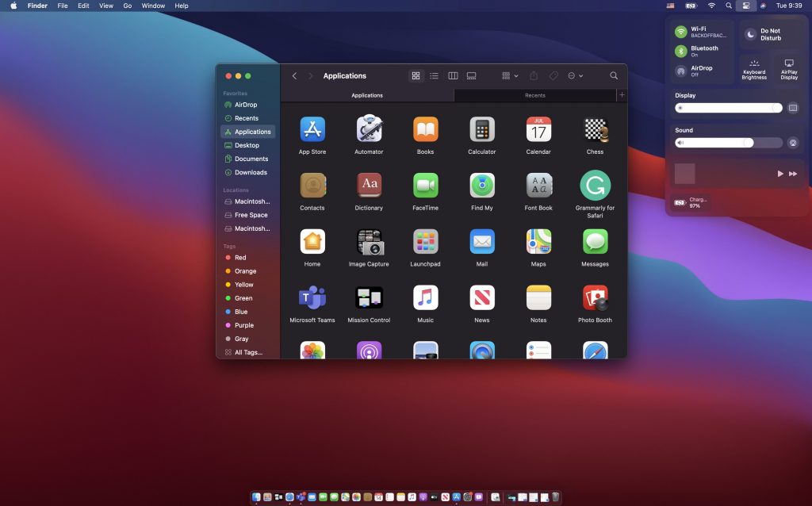The image size is (812, 506).
Task: Open the Group By dropdown in Finder toolbar
Action: (510, 75)
